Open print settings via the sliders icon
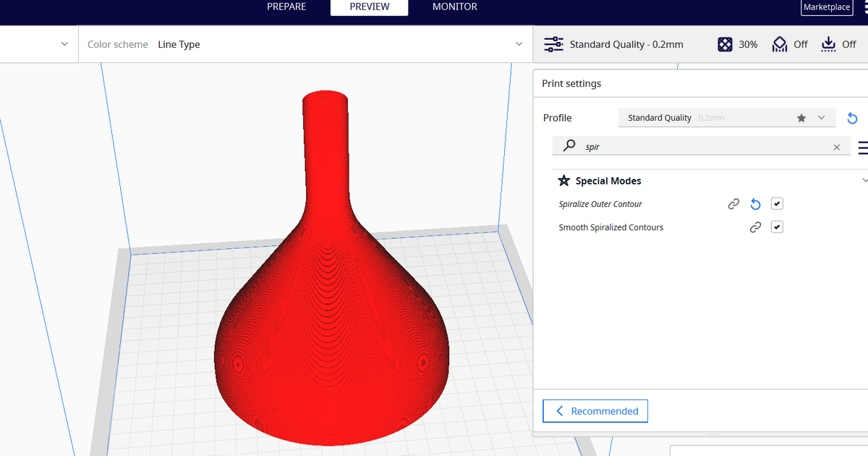The width and height of the screenshot is (868, 456). [x=553, y=44]
